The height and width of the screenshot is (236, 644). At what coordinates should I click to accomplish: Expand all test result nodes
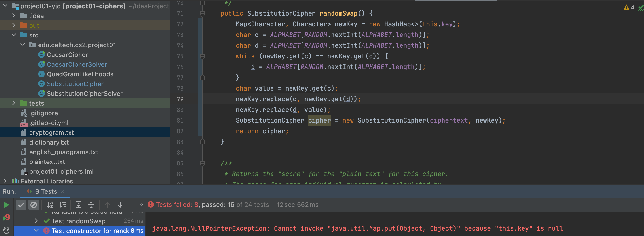click(79, 205)
